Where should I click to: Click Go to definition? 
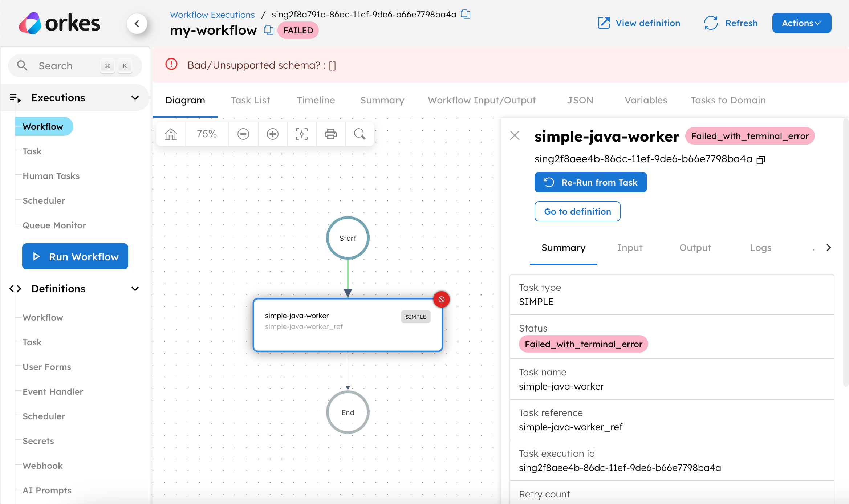[x=577, y=211]
